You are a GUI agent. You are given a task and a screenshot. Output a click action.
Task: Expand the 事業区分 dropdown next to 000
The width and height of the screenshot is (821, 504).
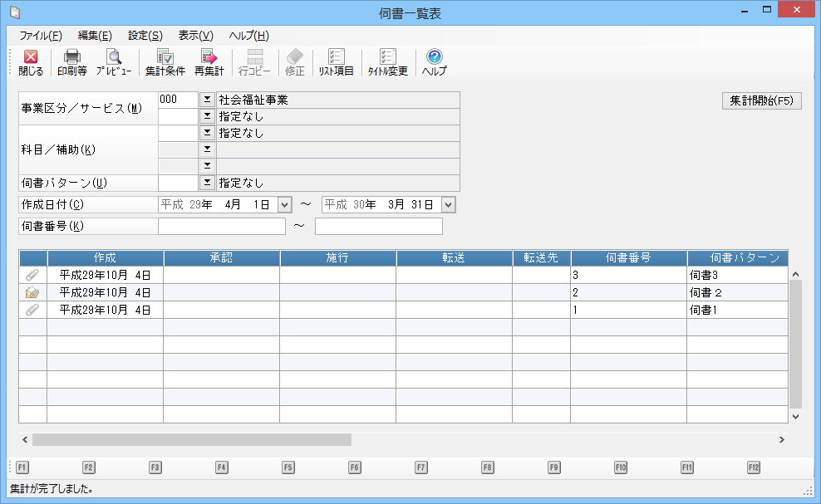[x=207, y=100]
